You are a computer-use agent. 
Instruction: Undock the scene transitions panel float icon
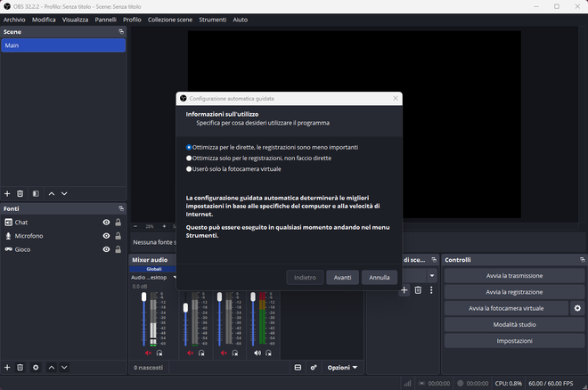click(434, 260)
